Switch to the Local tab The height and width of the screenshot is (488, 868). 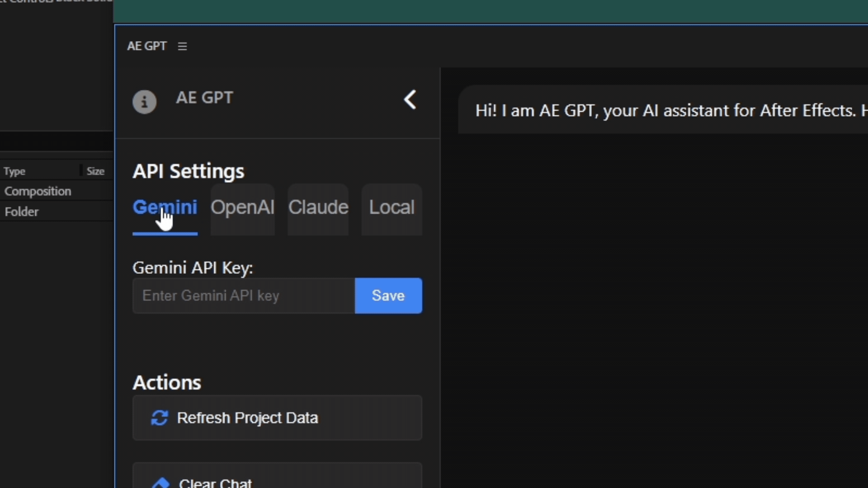392,209
